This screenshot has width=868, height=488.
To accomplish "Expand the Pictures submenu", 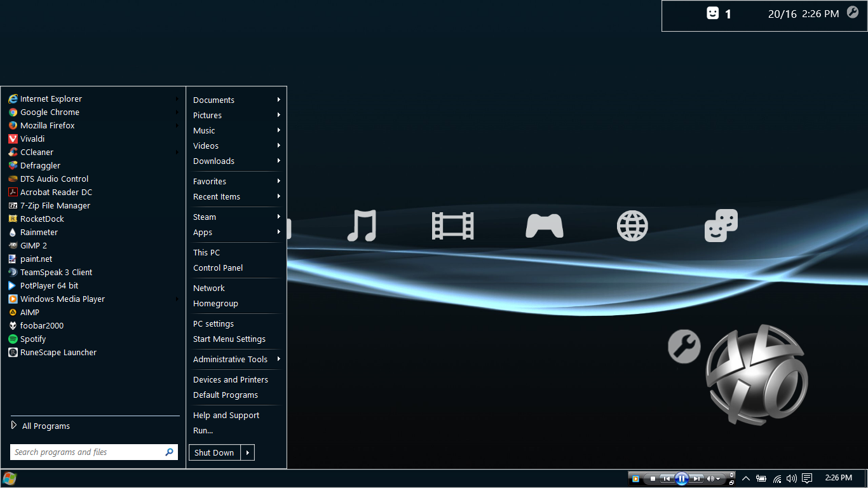I will (236, 115).
